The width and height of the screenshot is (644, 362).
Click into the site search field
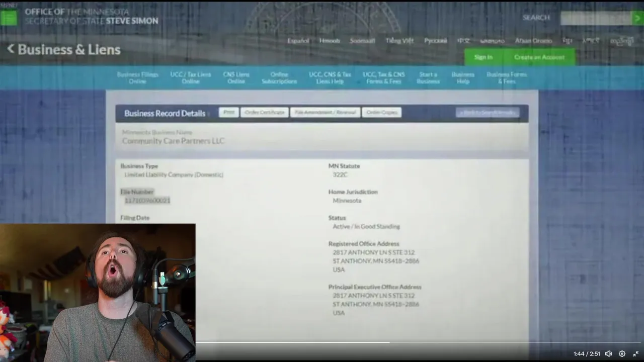(x=596, y=18)
